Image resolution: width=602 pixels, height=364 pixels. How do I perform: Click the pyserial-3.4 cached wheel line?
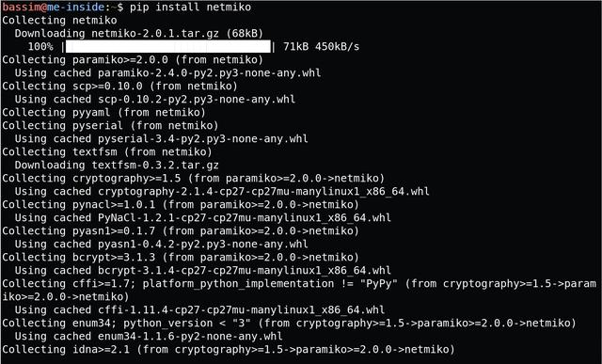point(161,138)
